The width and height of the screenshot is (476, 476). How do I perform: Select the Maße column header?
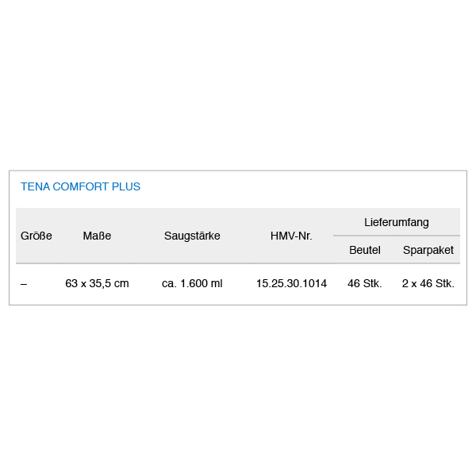97,236
